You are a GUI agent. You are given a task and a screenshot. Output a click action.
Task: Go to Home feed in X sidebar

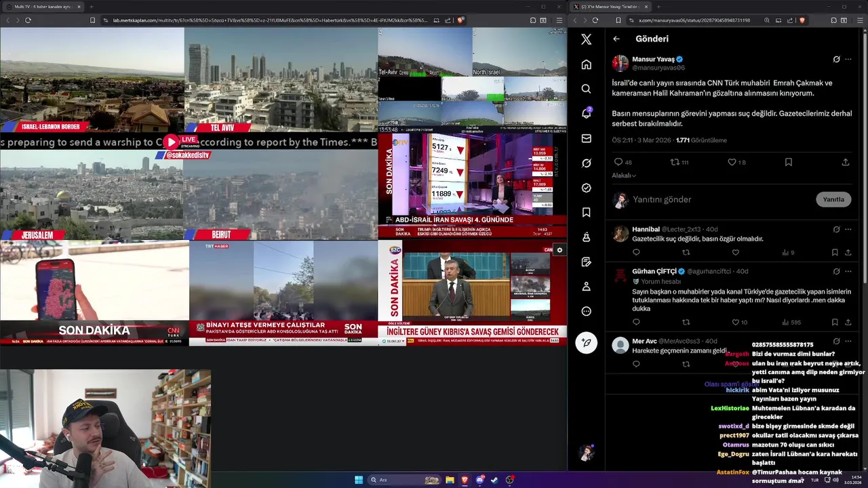[587, 64]
